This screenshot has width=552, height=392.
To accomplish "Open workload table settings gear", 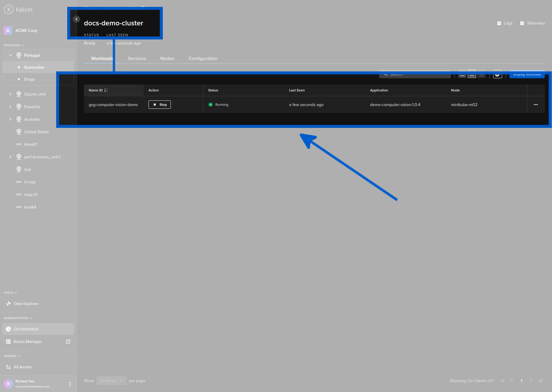I will click(x=497, y=75).
